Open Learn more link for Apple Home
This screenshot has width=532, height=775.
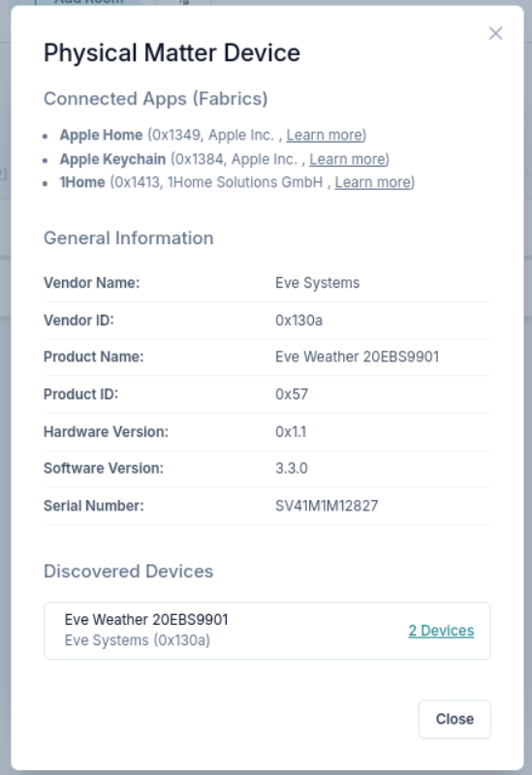[325, 135]
